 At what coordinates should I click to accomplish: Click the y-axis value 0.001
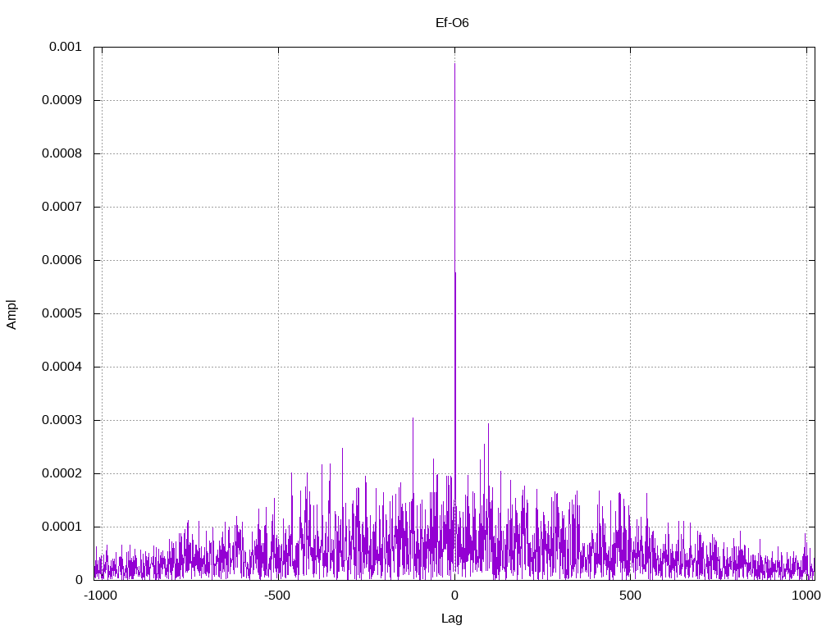pos(66,47)
